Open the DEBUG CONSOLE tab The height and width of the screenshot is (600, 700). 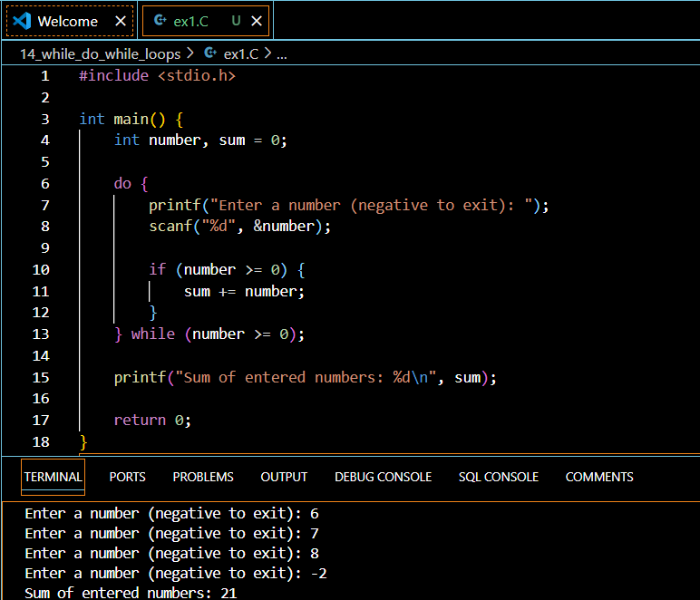click(x=383, y=477)
